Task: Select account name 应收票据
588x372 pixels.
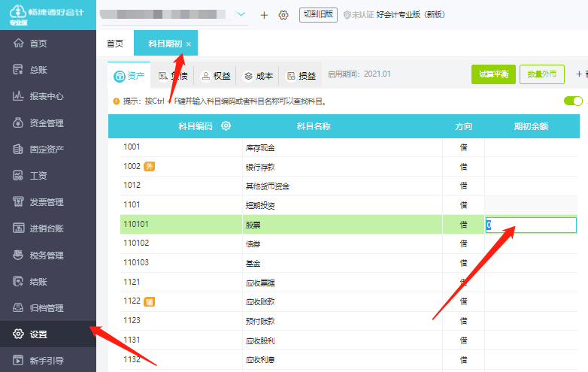Action: coord(260,283)
